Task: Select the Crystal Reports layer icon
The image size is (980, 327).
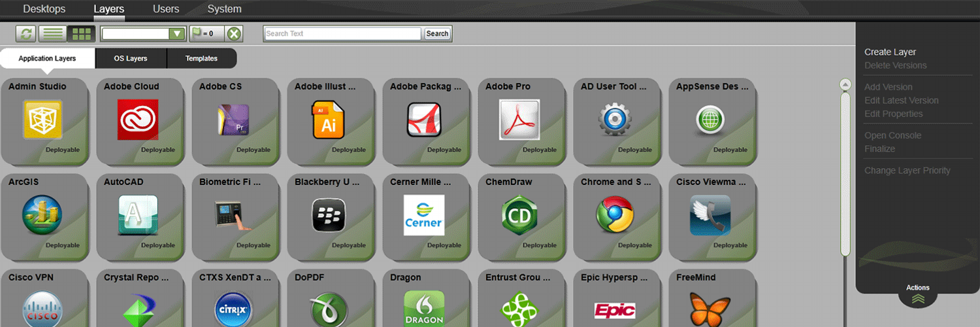Action: 138,309
